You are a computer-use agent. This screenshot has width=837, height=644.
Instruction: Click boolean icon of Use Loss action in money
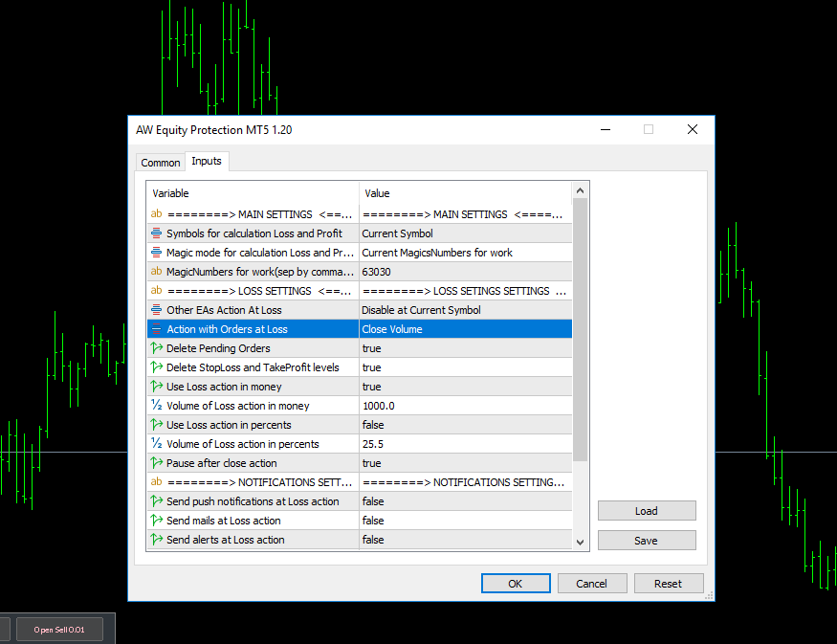(x=157, y=386)
